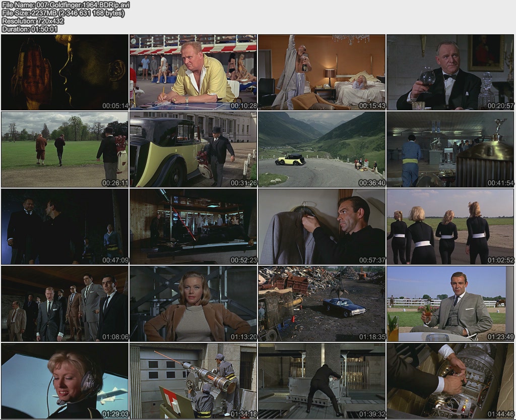Screen dimensions: 516x420
Task: Click the group of suited men thumbnail at 01:08:06
Action: (x=65, y=304)
